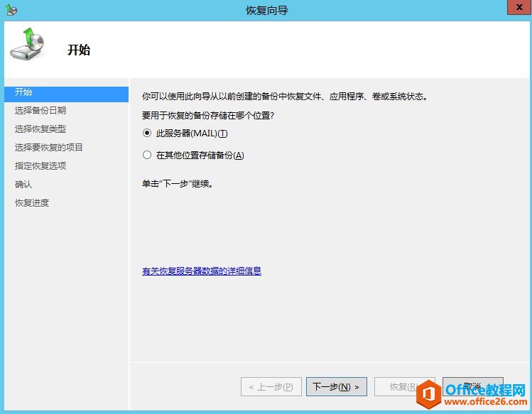The image size is (532, 414).
Task: Select 在其他位置存储备份 radio option
Action: coord(147,155)
